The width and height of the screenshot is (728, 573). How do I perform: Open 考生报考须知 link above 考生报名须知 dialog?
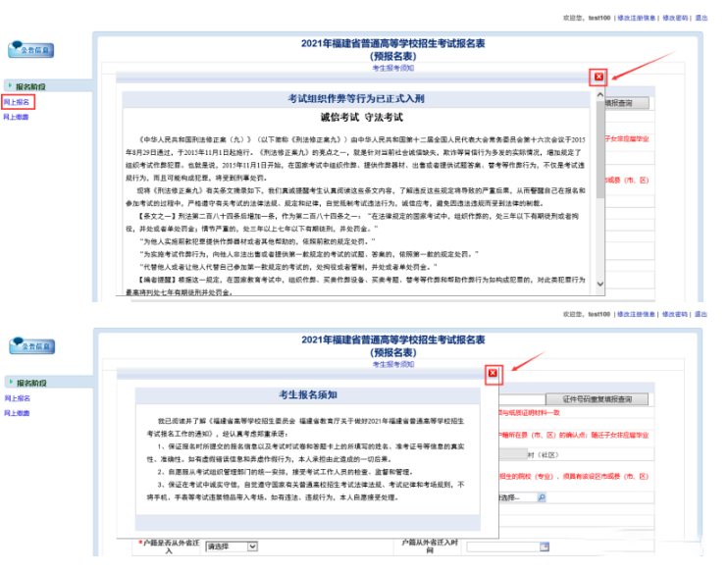[393, 364]
